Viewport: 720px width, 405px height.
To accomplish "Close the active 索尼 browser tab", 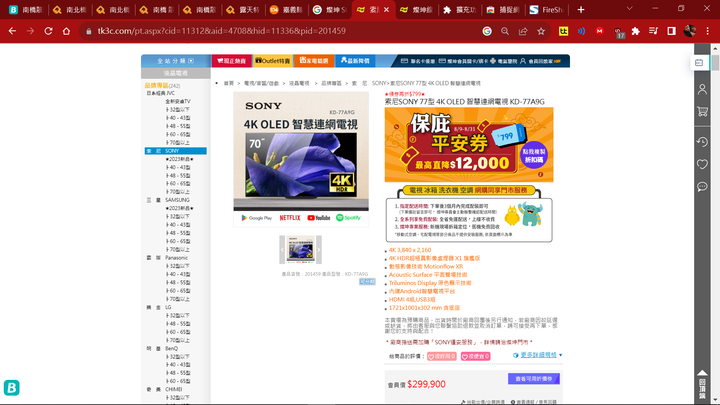I will click(x=387, y=10).
